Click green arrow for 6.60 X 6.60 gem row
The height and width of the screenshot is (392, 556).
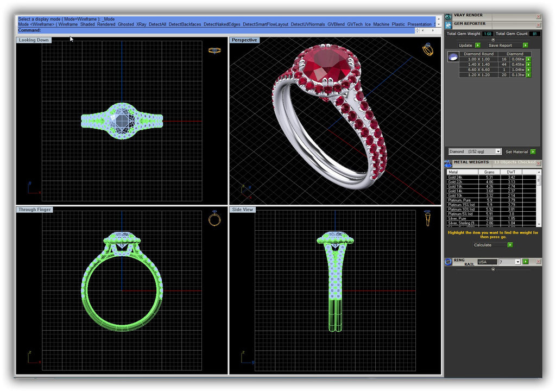528,69
